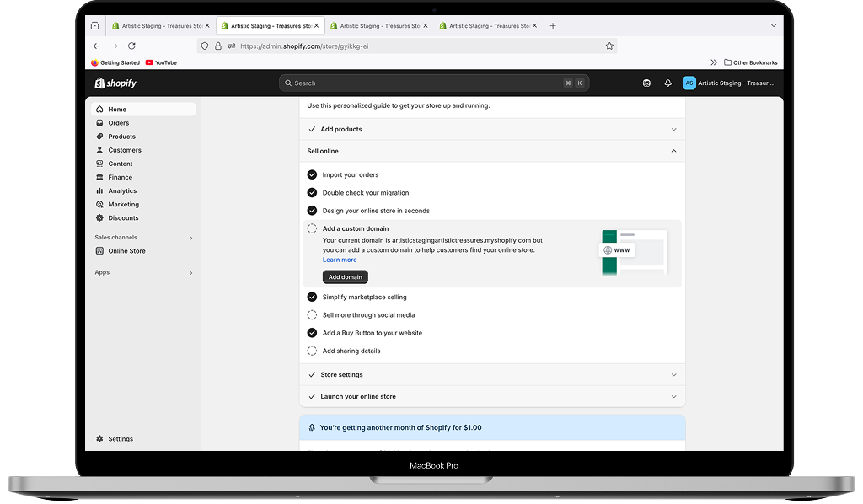Open a new browser tab with plus
This screenshot has width=863, height=504.
(x=553, y=26)
